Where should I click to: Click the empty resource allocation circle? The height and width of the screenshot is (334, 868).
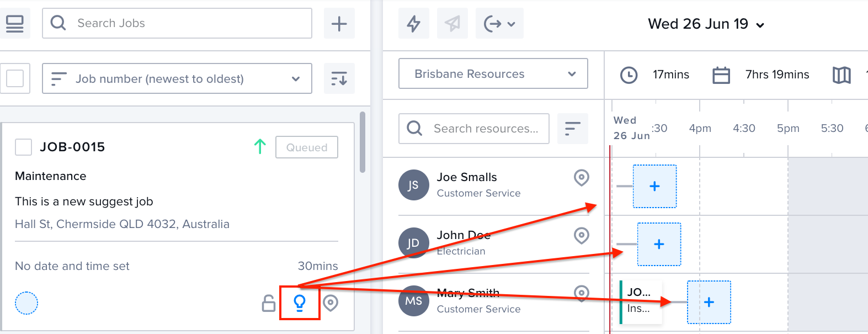26,303
